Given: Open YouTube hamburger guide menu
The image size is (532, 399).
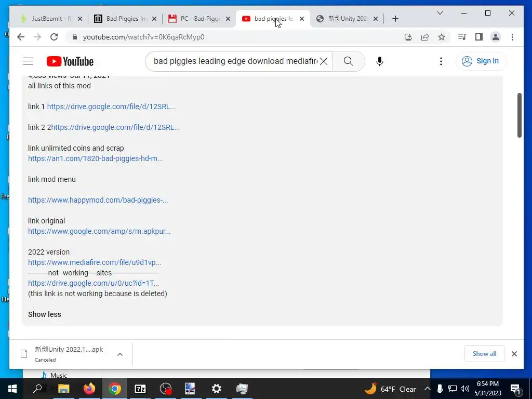Looking at the screenshot, I should coord(28,61).
